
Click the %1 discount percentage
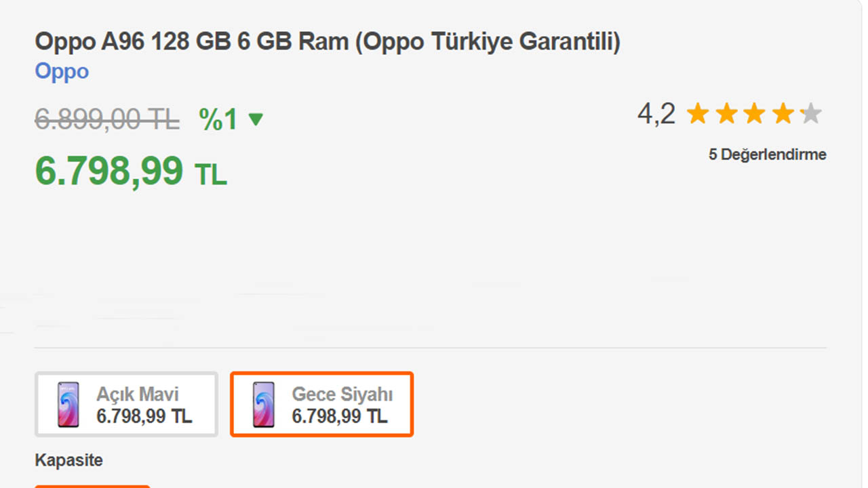pyautogui.click(x=218, y=120)
